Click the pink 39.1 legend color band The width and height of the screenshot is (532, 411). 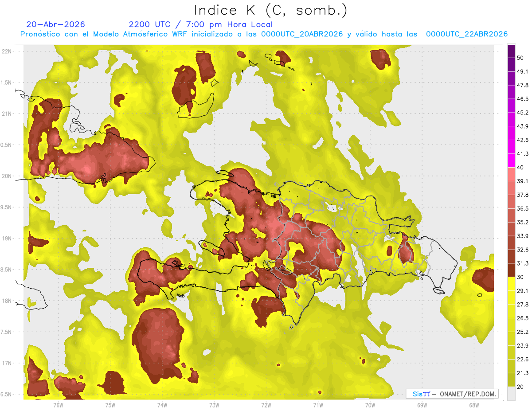[511, 174]
